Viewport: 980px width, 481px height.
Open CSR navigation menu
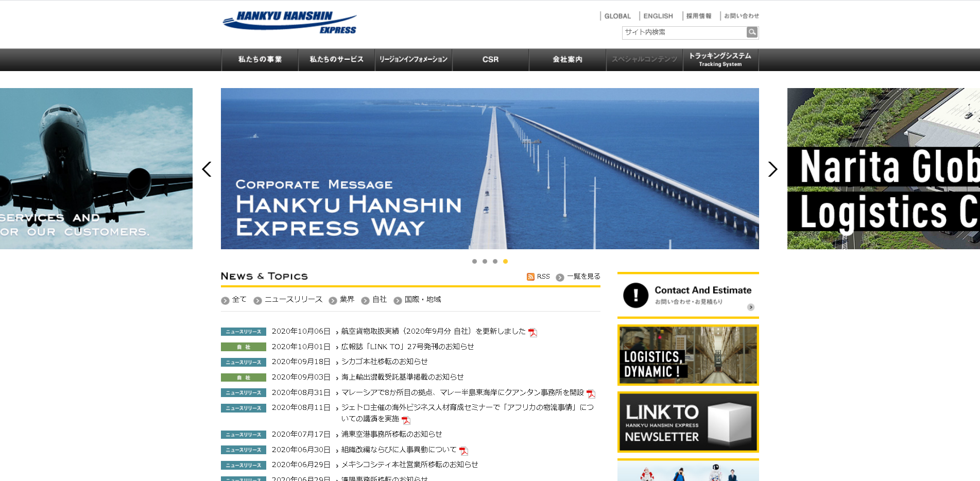[x=490, y=60]
